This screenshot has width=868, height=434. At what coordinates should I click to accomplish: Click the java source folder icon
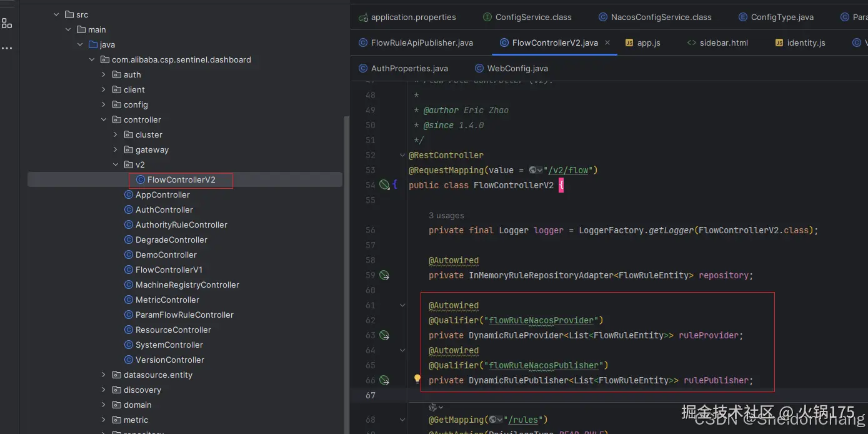tap(93, 44)
